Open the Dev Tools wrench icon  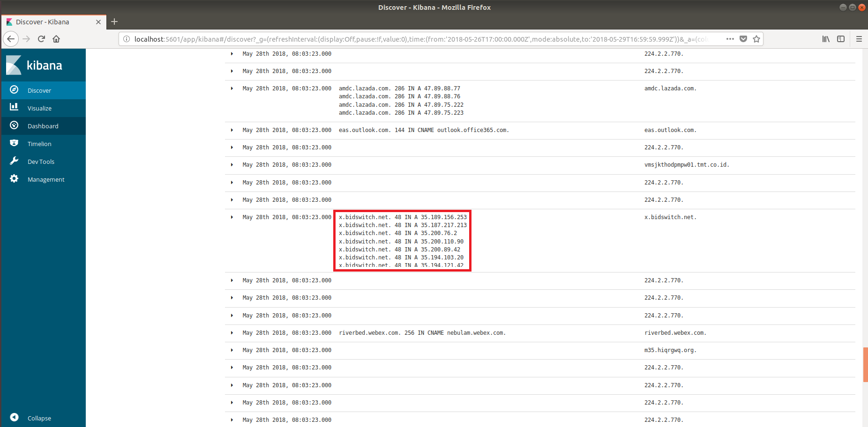(x=14, y=161)
